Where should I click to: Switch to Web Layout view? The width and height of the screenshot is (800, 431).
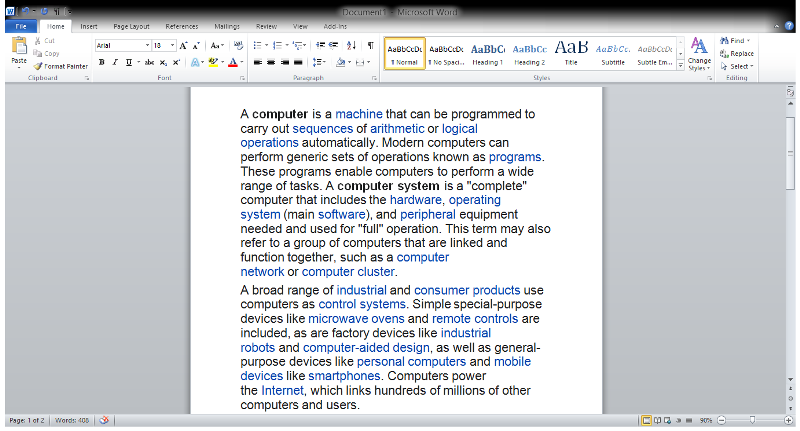tap(668, 420)
